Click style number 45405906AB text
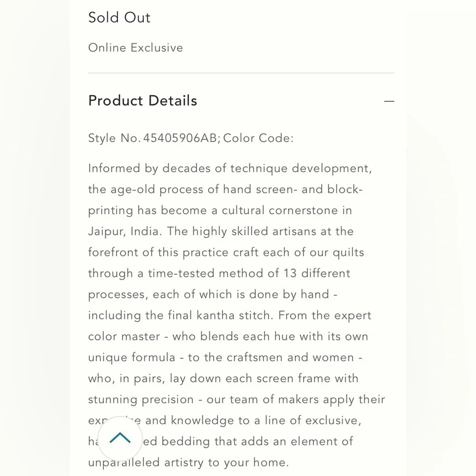Viewport: 476px width, 476px height. coord(180,138)
